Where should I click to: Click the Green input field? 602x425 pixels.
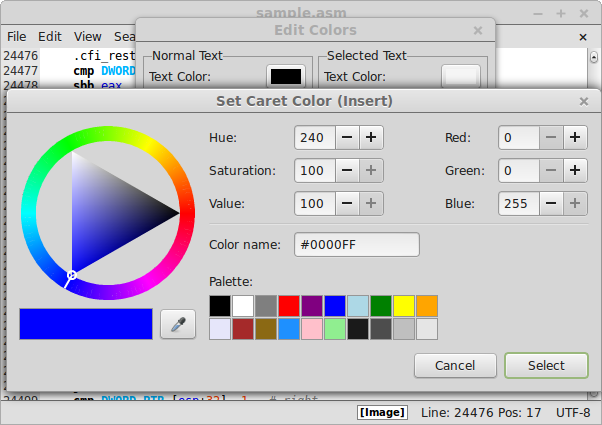coord(519,170)
